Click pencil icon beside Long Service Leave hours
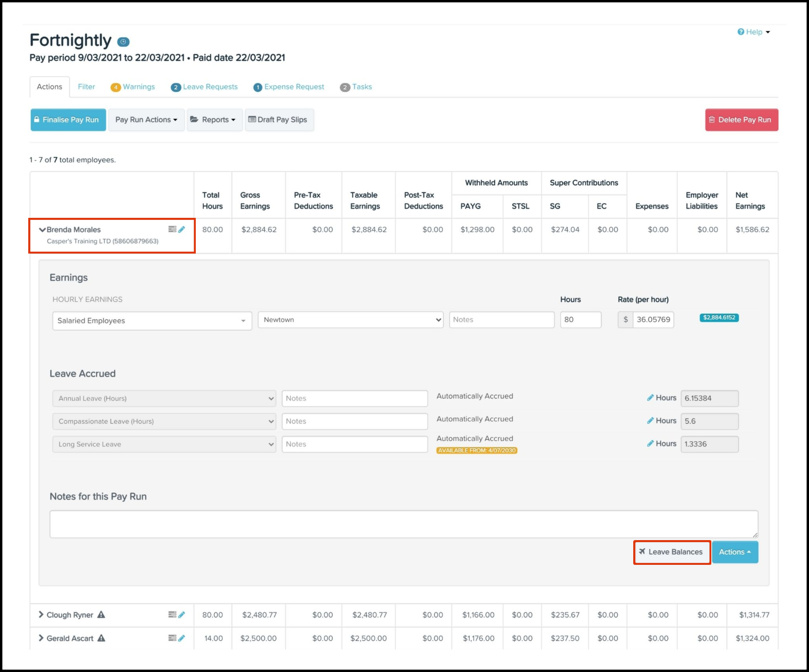This screenshot has height=672, width=809. (650, 444)
